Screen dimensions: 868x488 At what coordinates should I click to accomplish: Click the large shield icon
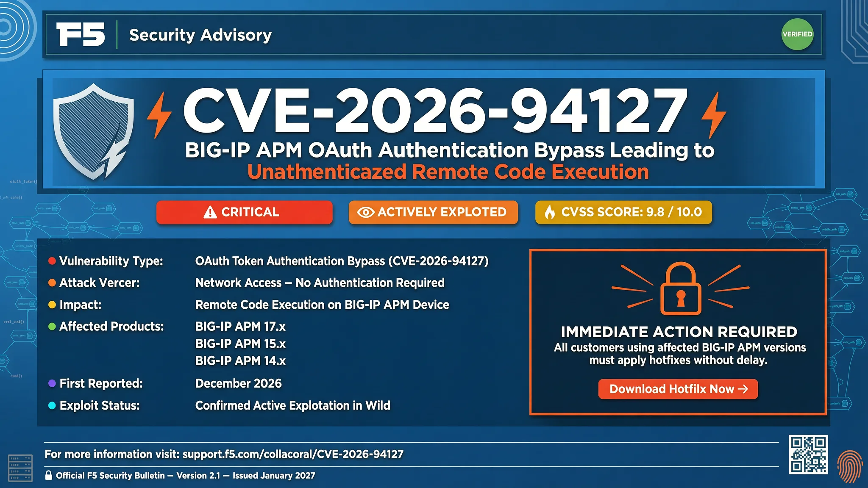[x=94, y=132]
